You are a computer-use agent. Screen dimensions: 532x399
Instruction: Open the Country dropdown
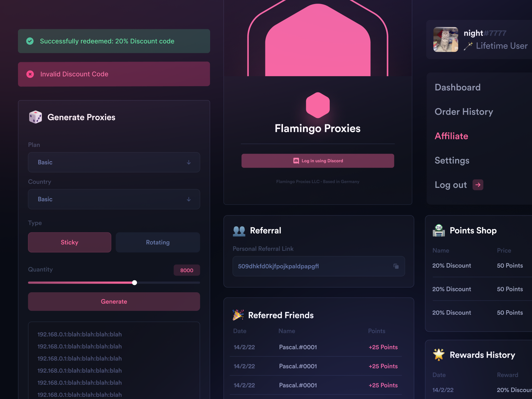point(114,199)
